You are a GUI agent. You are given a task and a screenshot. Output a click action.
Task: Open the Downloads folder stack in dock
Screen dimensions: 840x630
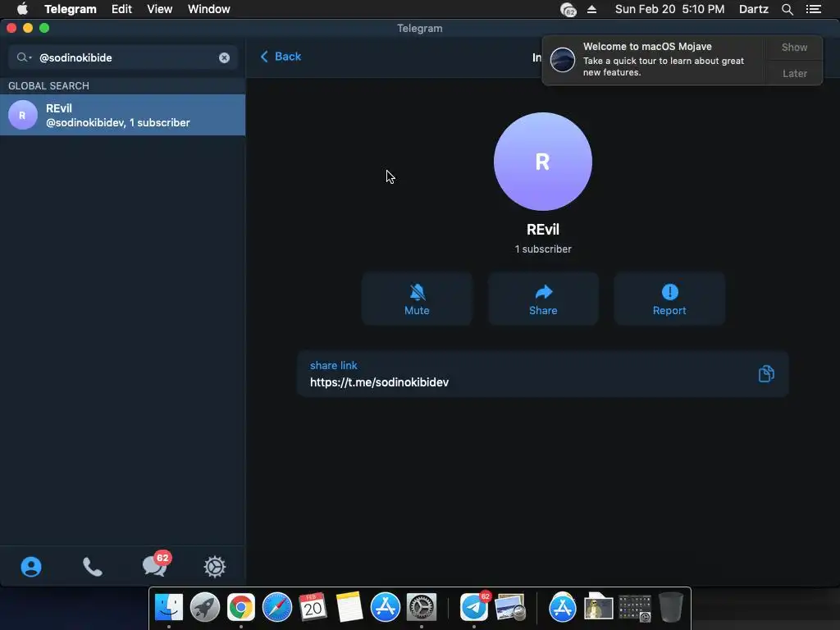[x=598, y=607]
